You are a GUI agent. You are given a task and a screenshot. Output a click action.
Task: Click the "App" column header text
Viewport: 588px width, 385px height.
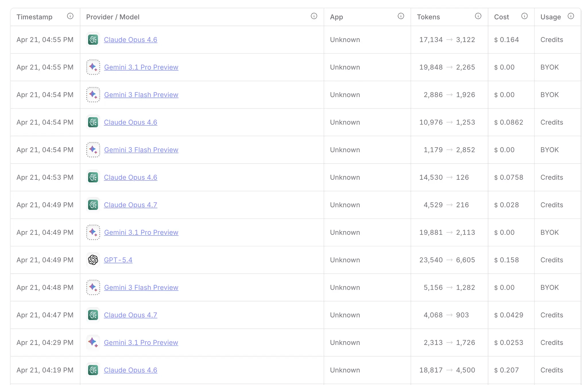pos(336,17)
